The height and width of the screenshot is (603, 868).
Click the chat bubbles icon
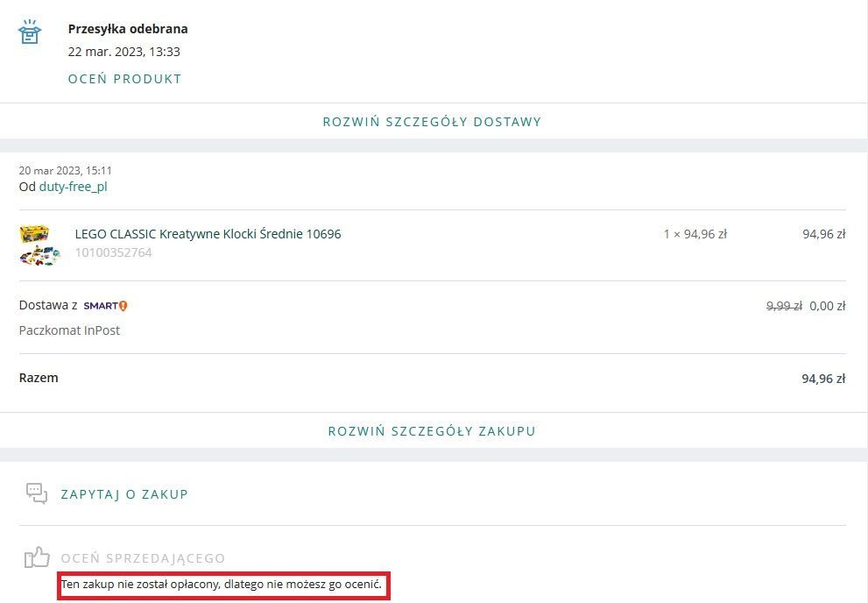tap(37, 493)
